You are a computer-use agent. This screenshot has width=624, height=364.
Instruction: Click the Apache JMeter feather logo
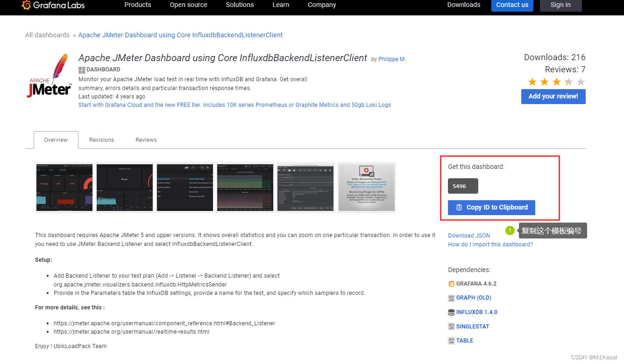[48, 76]
